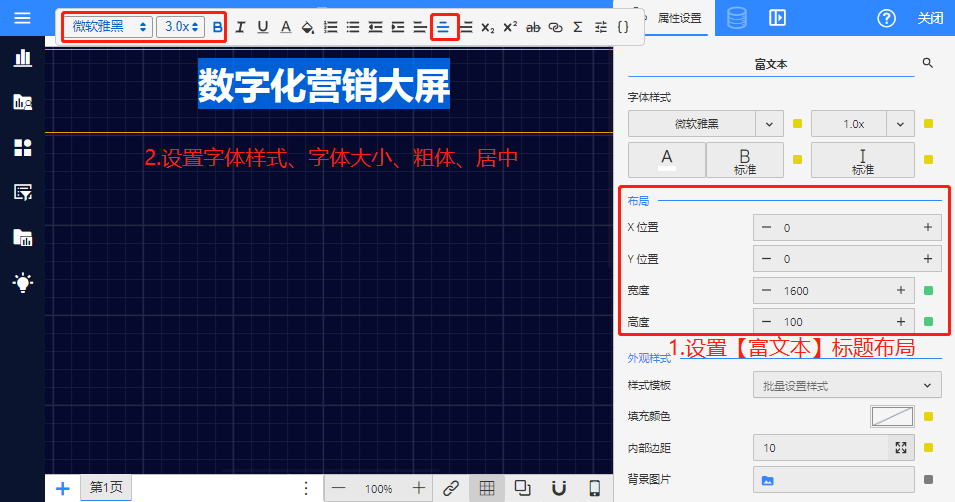Open 样式模板 批量设置样式 dropdown

click(847, 385)
